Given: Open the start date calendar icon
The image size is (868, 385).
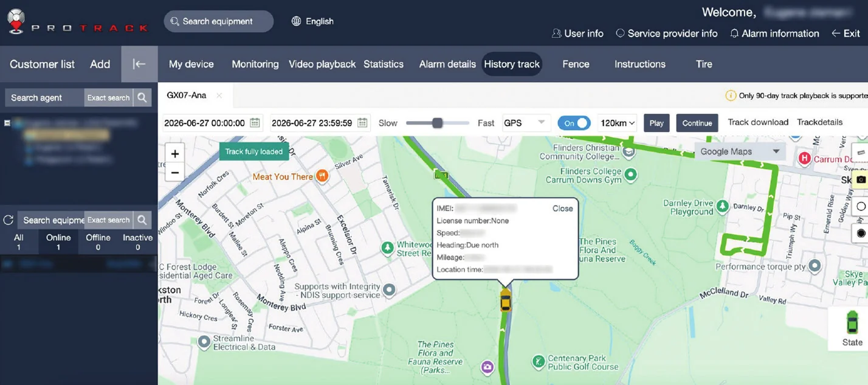Looking at the screenshot, I should coord(255,123).
